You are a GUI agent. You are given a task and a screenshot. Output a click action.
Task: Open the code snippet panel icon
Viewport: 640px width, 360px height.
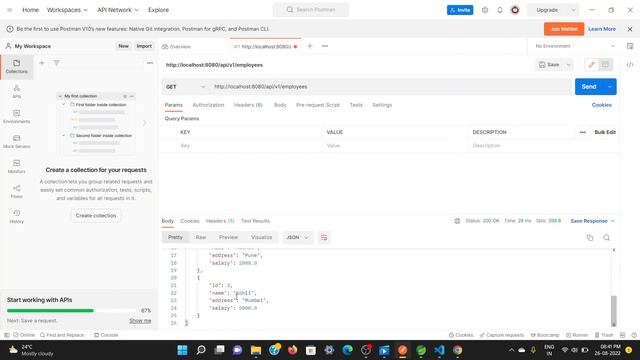pos(630,64)
